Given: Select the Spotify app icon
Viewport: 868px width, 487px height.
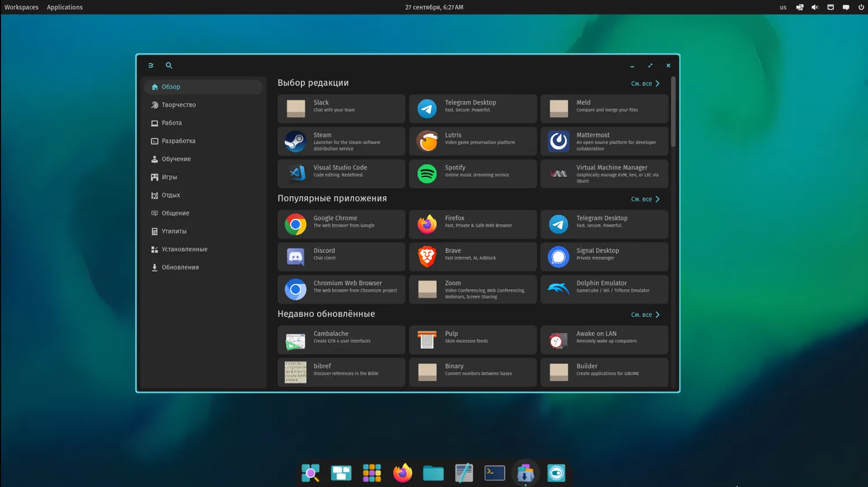Looking at the screenshot, I should tap(427, 174).
